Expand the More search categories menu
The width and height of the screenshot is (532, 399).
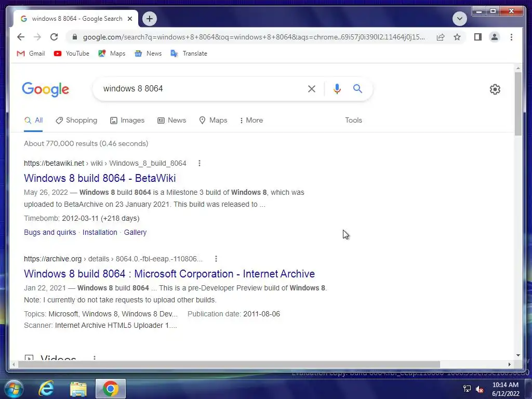pos(251,121)
